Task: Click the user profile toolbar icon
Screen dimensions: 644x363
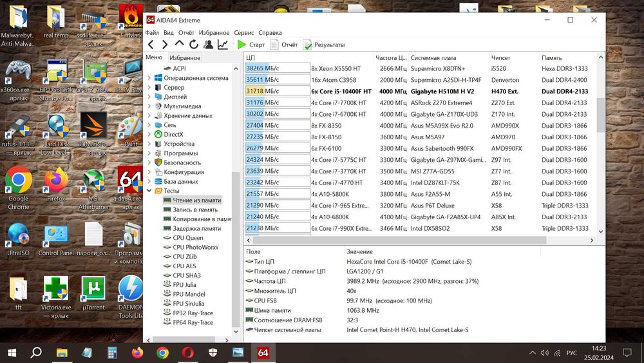Action: 208,44
